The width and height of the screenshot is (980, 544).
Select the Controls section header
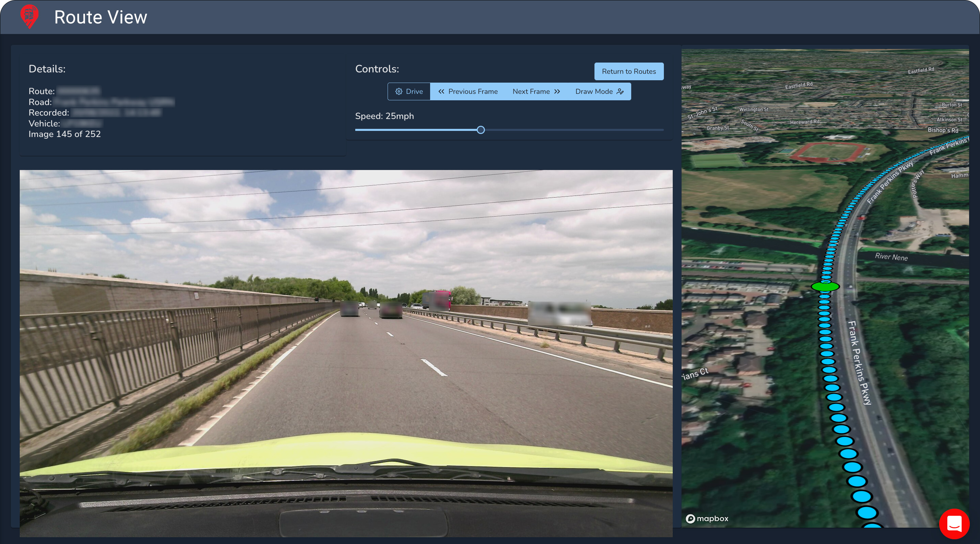coord(377,69)
